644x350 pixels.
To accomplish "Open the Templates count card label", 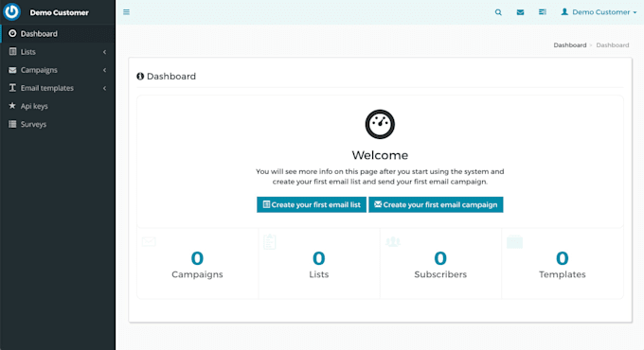I will (563, 274).
